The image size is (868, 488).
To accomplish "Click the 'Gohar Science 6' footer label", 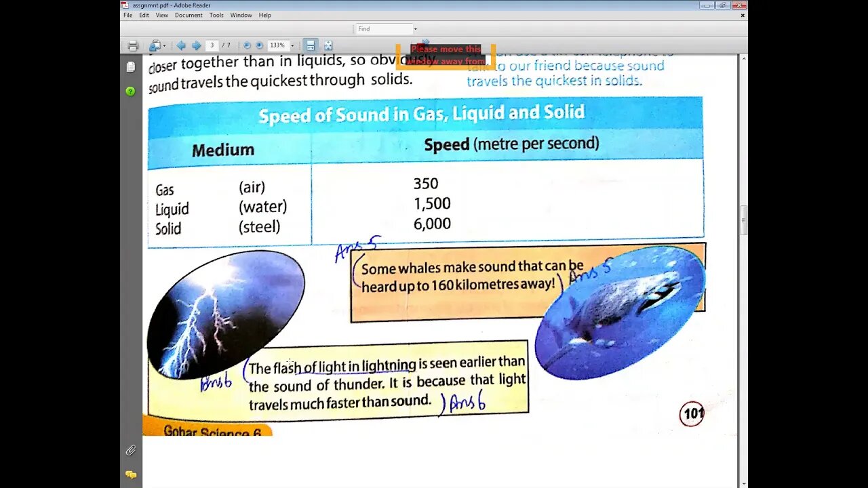I will pyautogui.click(x=212, y=431).
